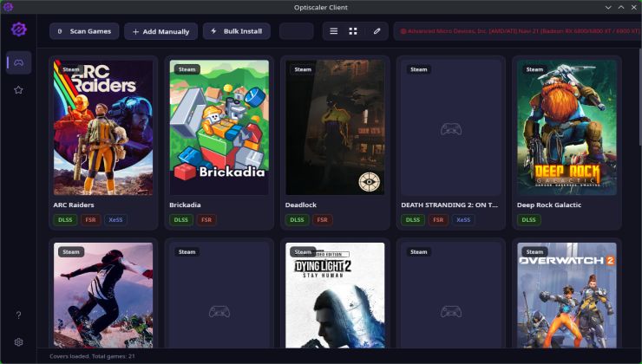This screenshot has width=642, height=364.
Task: Click Steam tag on Deep Rock Galactic
Action: [534, 69]
